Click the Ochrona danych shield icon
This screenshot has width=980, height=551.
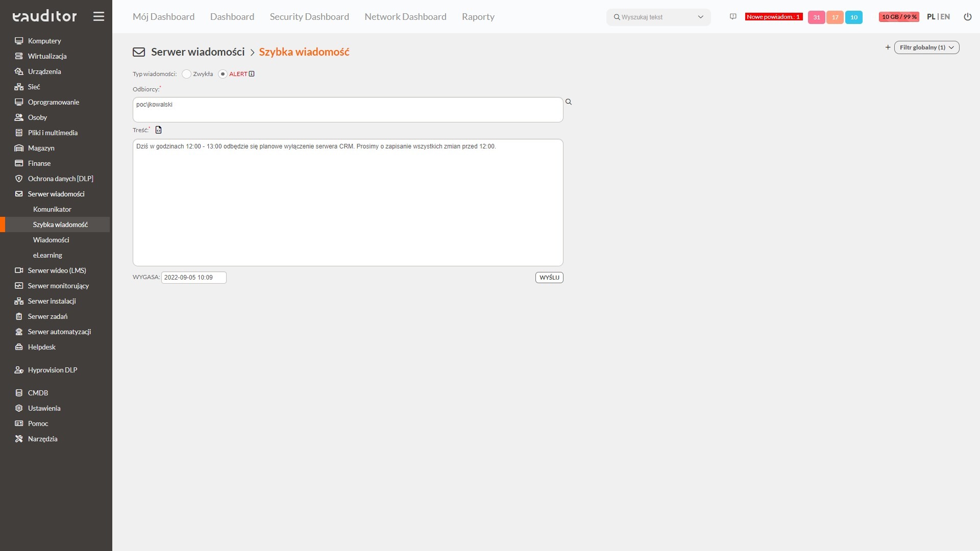19,179
